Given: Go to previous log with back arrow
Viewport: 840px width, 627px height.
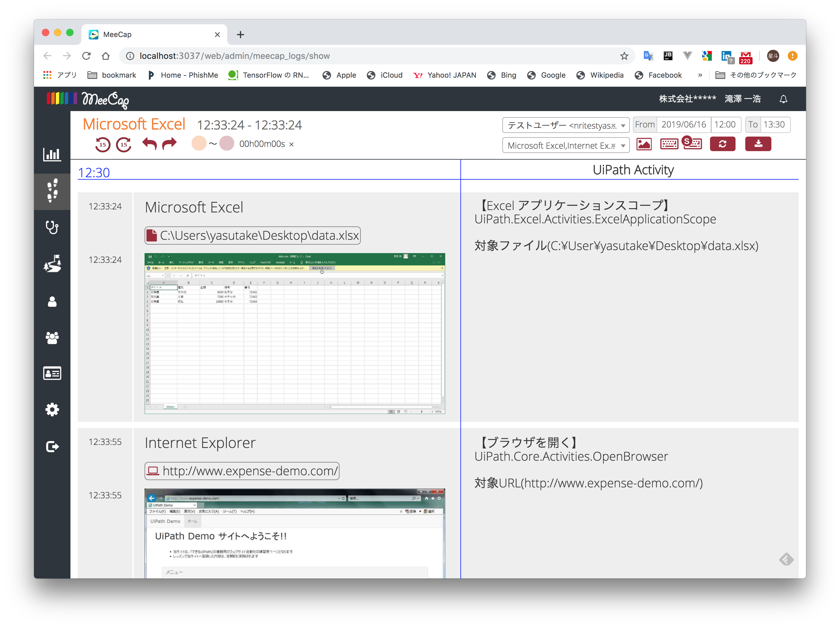Looking at the screenshot, I should (x=149, y=144).
